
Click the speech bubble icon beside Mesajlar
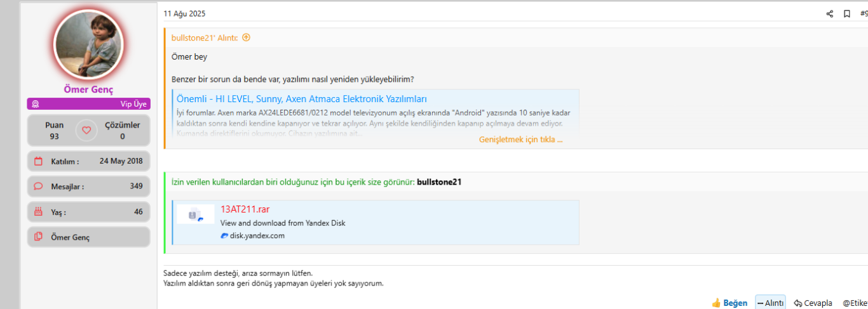38,187
